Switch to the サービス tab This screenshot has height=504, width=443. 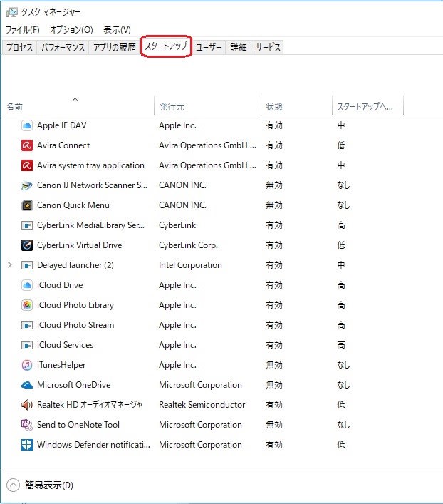click(x=268, y=47)
